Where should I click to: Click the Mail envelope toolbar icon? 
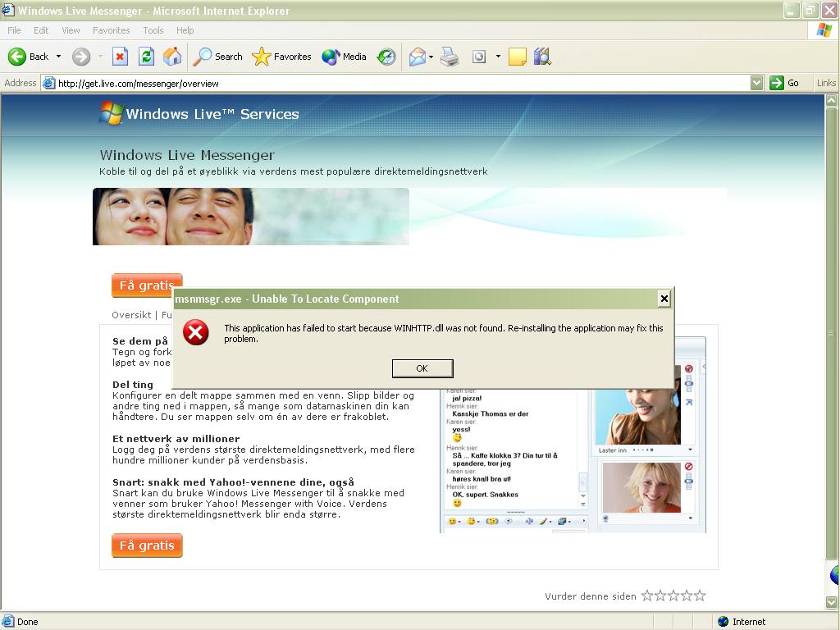[418, 57]
